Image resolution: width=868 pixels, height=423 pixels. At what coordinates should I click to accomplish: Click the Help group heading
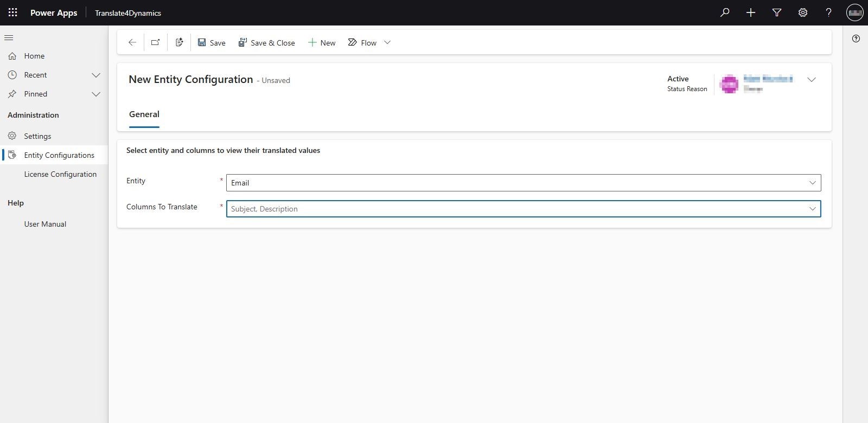tap(16, 203)
